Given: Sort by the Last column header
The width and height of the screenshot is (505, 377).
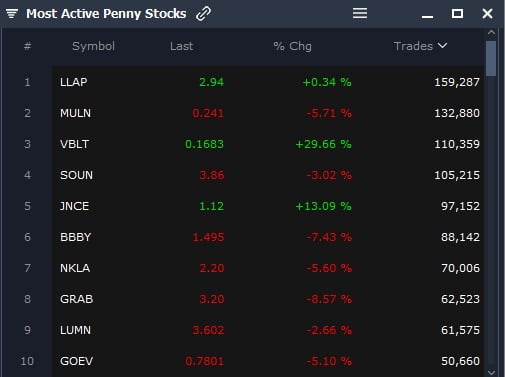Looking at the screenshot, I should pyautogui.click(x=181, y=46).
